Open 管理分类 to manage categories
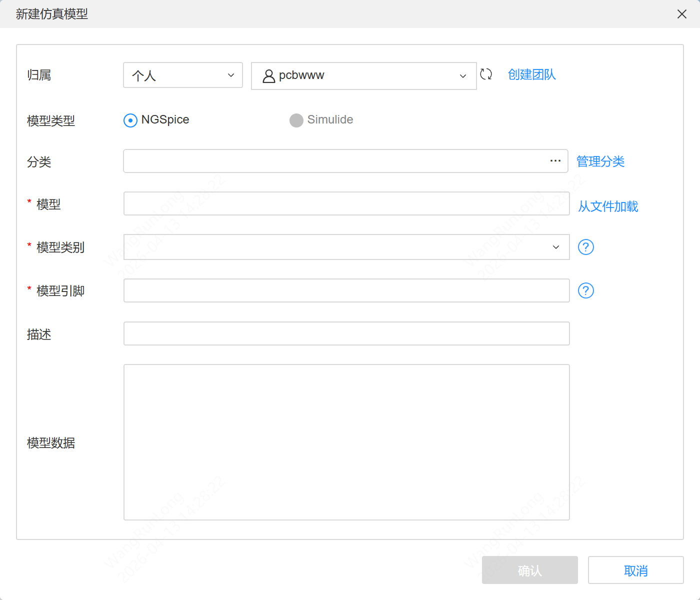 (x=600, y=161)
